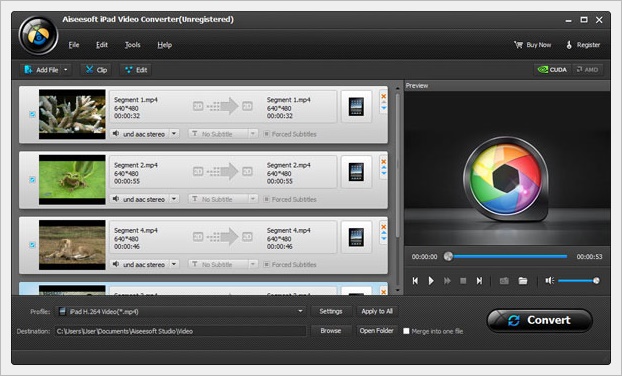This screenshot has height=376, width=622.
Task: Open the Edit menu
Action: (x=102, y=45)
